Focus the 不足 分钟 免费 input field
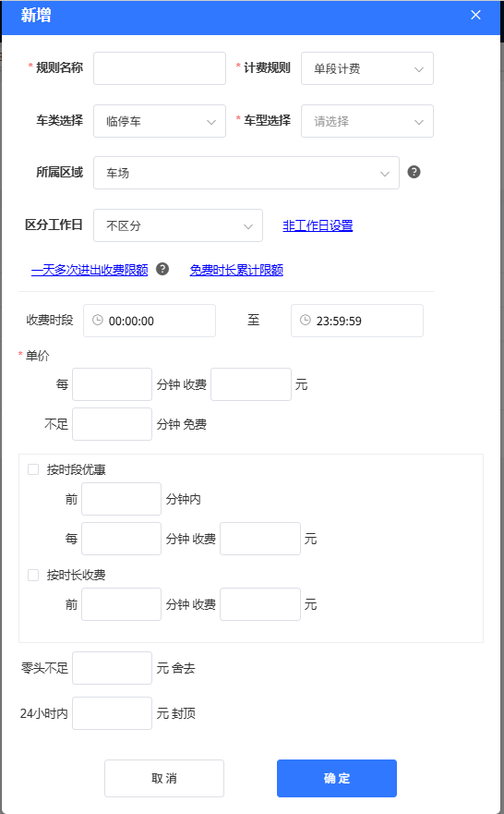This screenshot has width=504, height=814. point(112,424)
